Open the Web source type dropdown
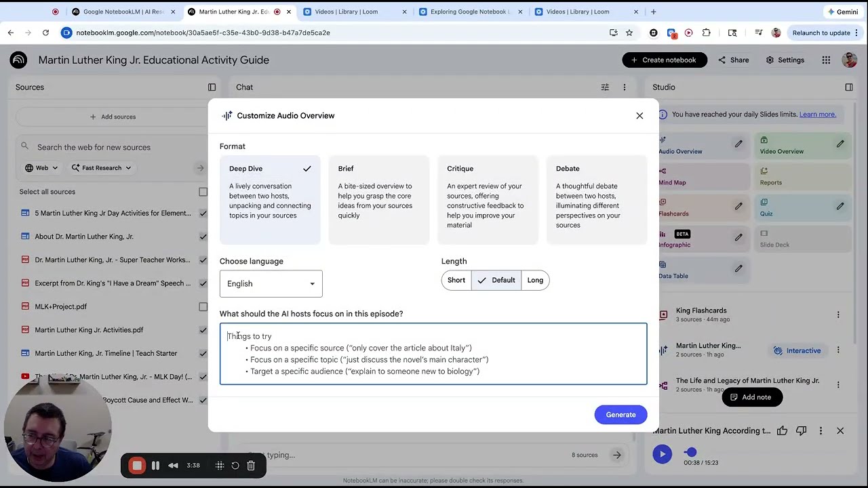This screenshot has height=488, width=868. (41, 168)
